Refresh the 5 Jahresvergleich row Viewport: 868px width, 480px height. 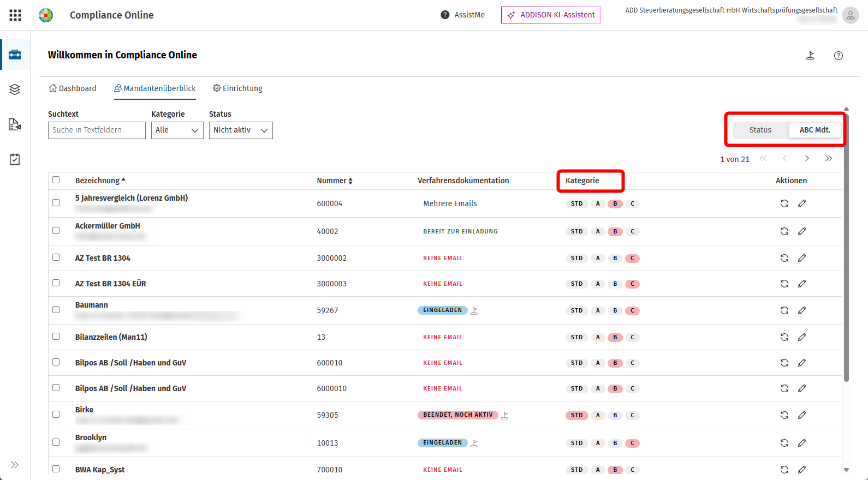pyautogui.click(x=784, y=203)
